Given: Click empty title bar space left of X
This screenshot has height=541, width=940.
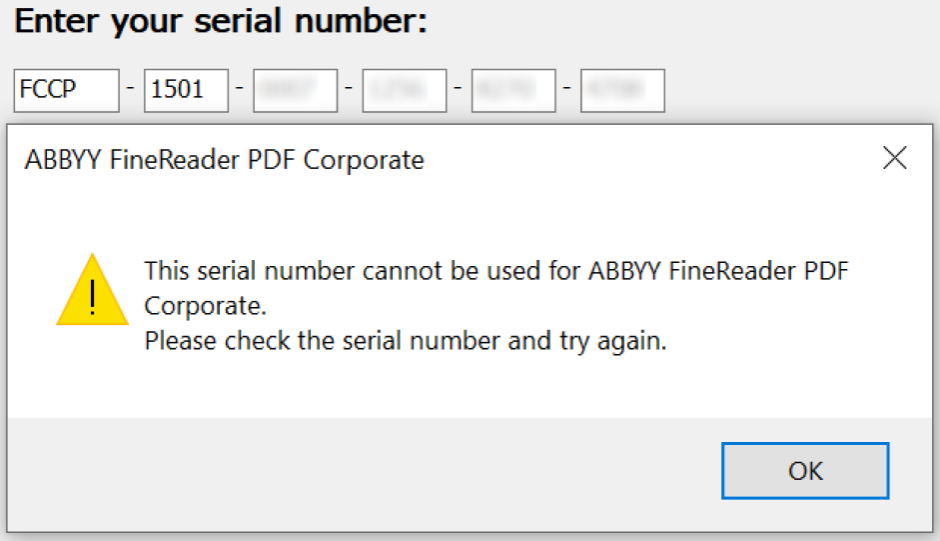Looking at the screenshot, I should 653,160.
